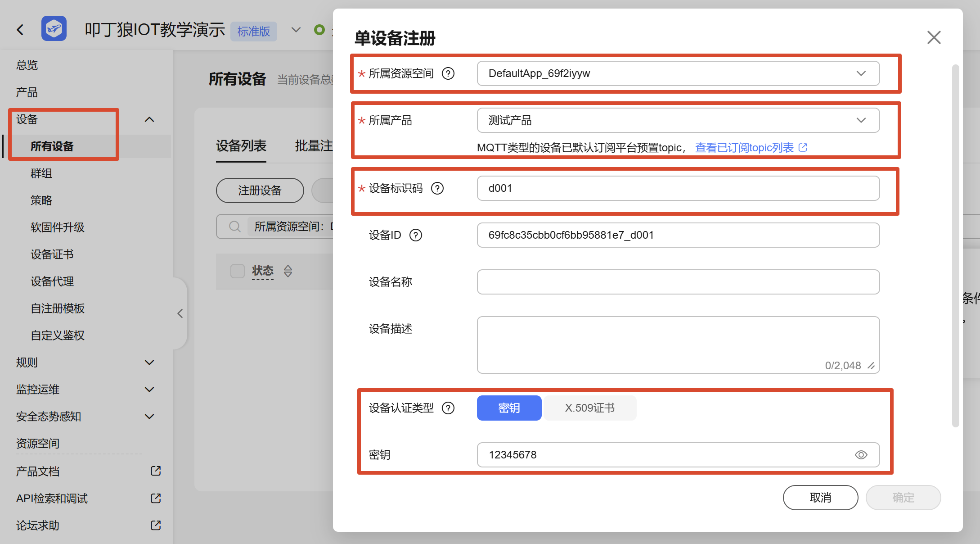Collapse the 设备 menu section
The image size is (980, 544).
click(x=149, y=119)
